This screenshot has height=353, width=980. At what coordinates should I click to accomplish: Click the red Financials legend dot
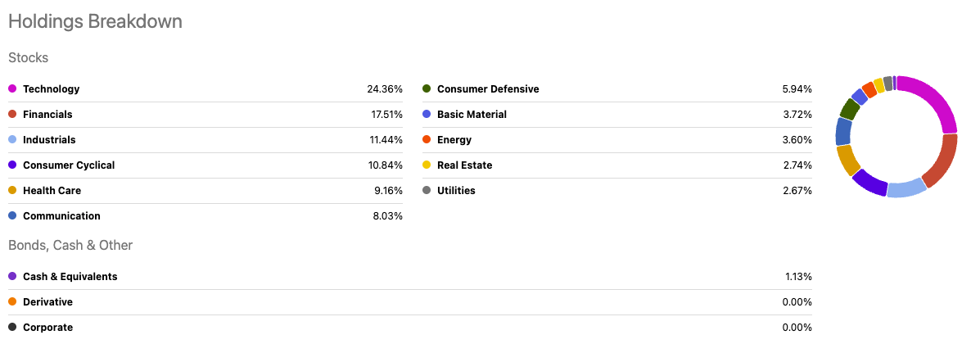(12, 114)
